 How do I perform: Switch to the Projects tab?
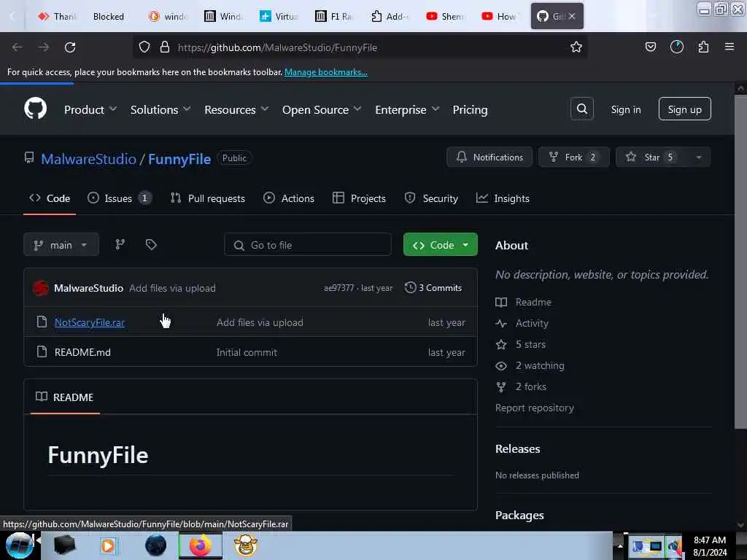(359, 198)
